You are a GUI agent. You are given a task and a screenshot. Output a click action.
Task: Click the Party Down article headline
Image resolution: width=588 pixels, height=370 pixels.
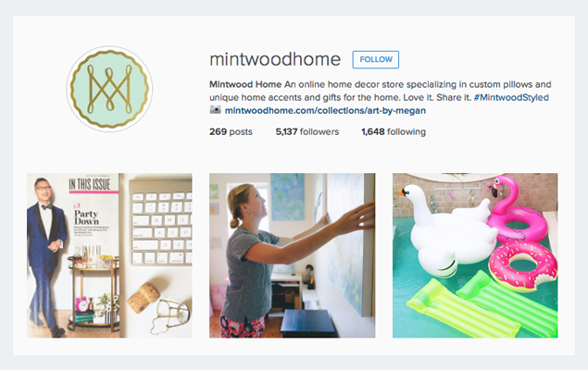(x=87, y=217)
